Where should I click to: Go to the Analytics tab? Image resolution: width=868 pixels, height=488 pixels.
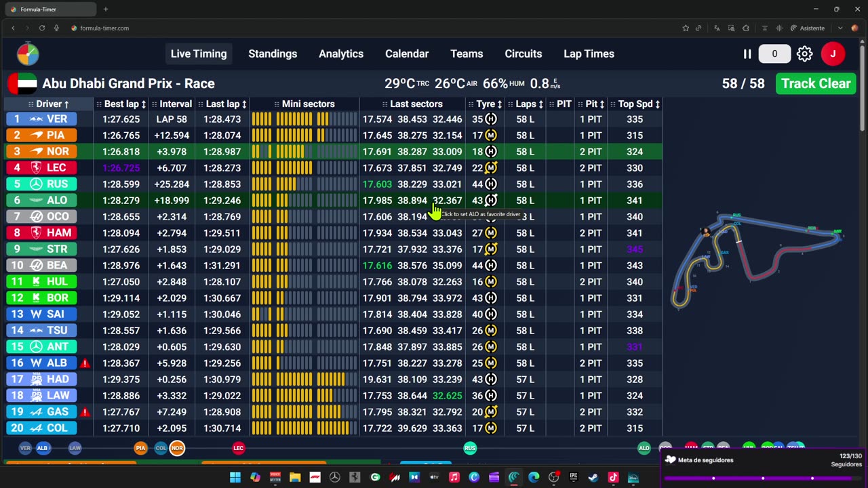coord(341,54)
